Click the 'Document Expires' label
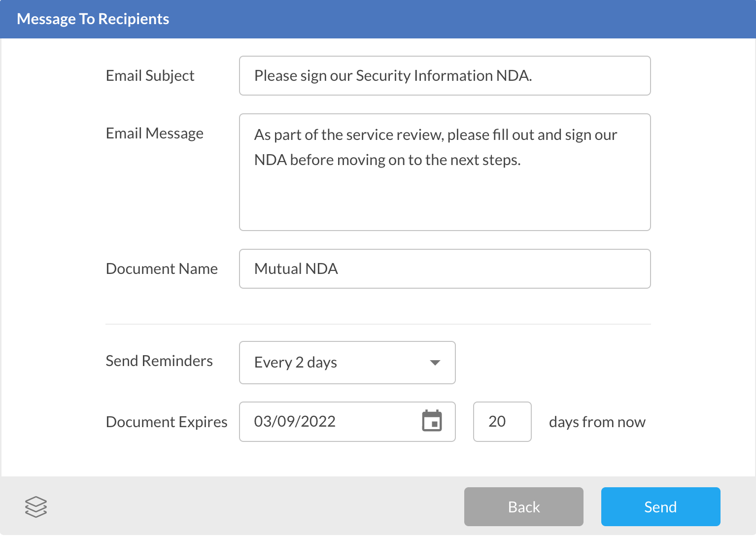This screenshot has height=537, width=756. [x=167, y=422]
